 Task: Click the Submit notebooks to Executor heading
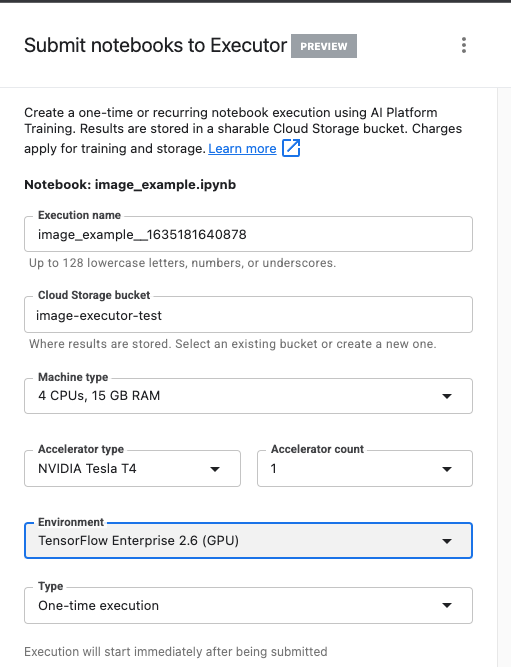tap(155, 45)
